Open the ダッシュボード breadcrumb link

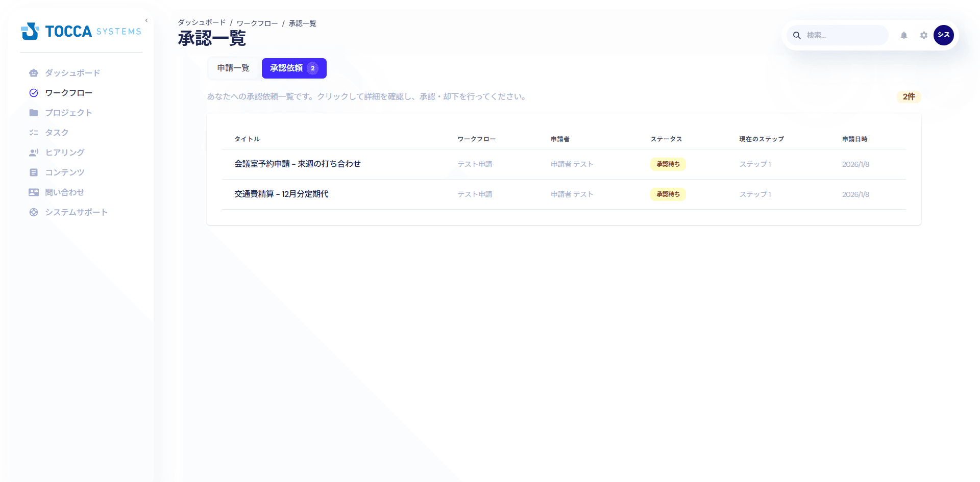click(201, 23)
